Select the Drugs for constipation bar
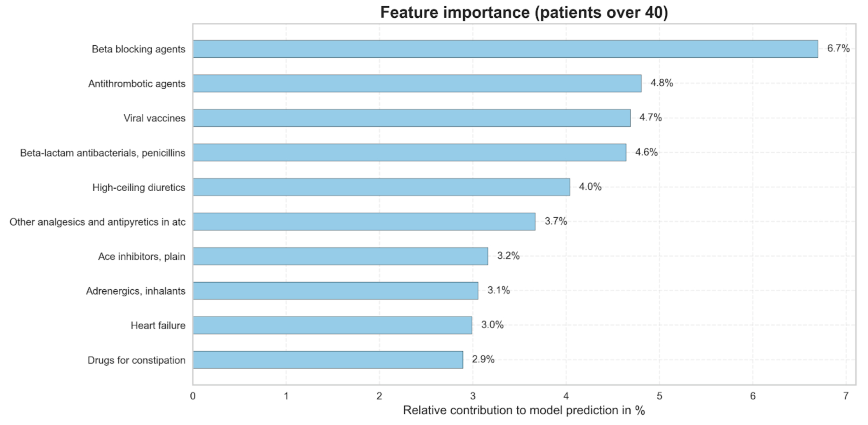Image resolution: width=868 pixels, height=425 pixels. click(328, 360)
